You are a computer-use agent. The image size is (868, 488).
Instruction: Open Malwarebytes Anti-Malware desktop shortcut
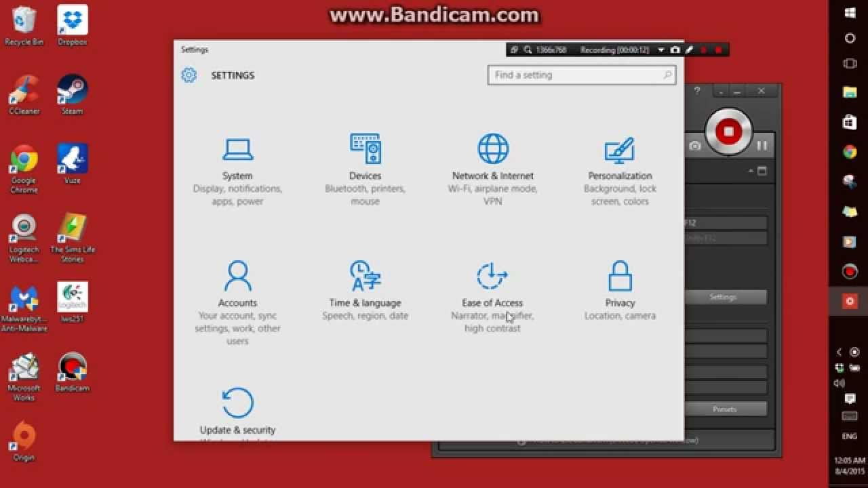click(x=24, y=308)
